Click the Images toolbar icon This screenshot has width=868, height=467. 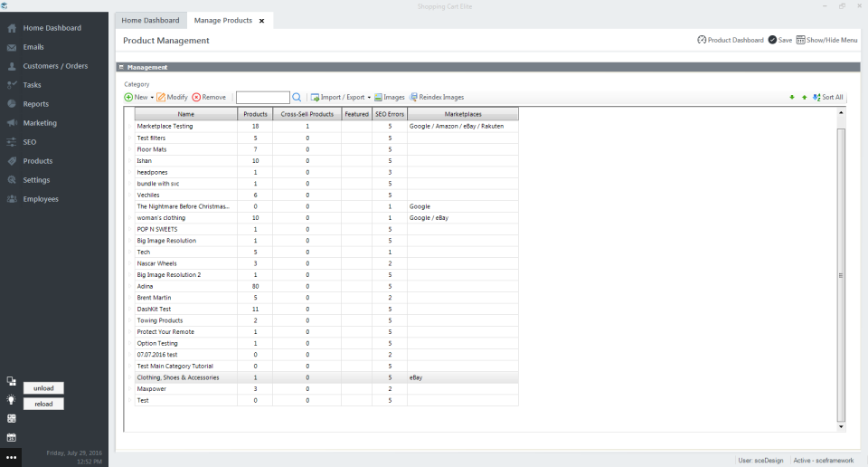coord(379,98)
